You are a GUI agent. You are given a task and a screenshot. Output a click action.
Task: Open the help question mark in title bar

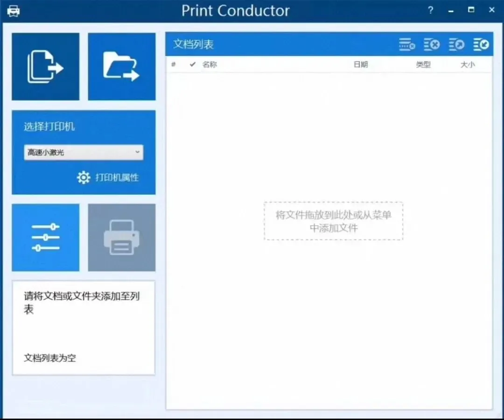[x=430, y=10]
